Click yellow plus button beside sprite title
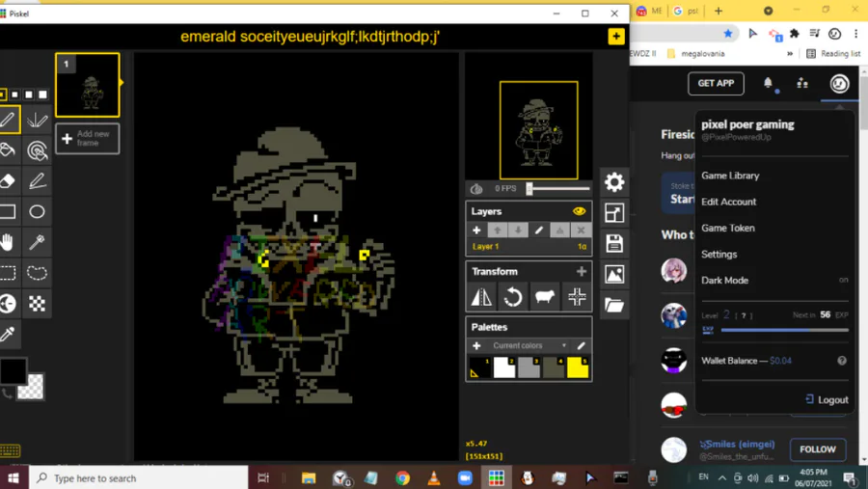This screenshot has height=489, width=868. point(615,37)
